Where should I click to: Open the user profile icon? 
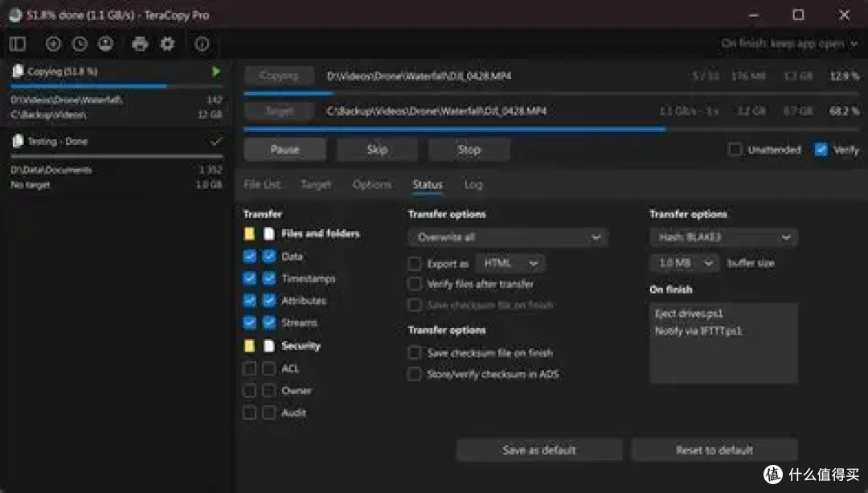(x=106, y=43)
